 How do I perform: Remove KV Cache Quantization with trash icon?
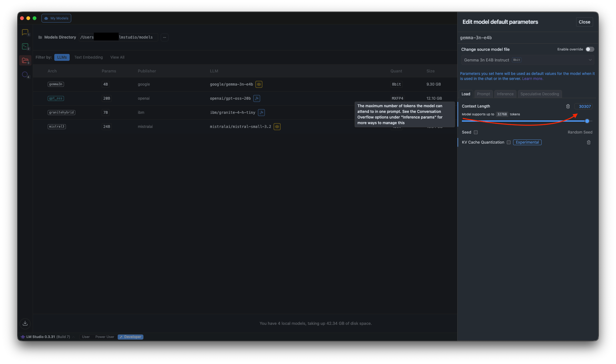589,142
